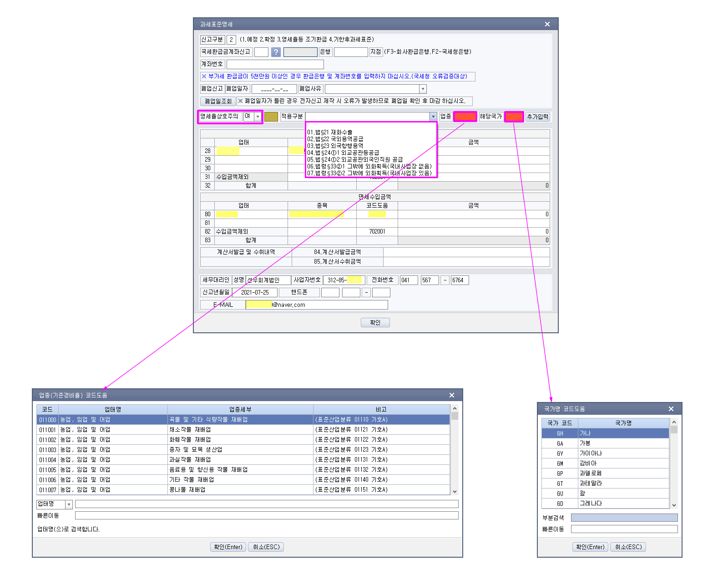
Task: Click the 부분검색 field in 국가명 window
Action: (624, 518)
